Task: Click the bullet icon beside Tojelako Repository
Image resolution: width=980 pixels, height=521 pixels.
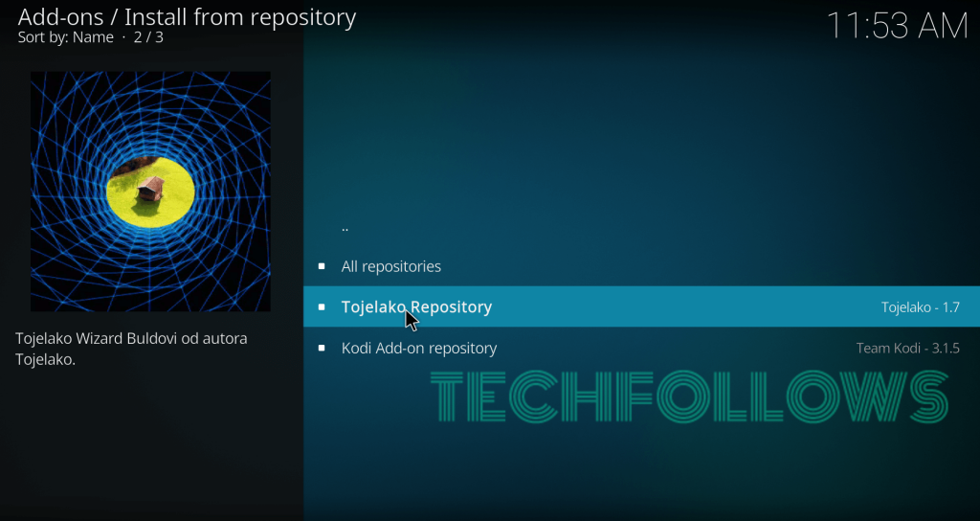Action: (x=322, y=306)
